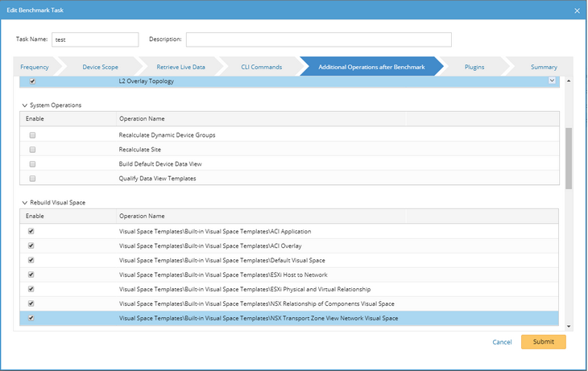
Task: Open the Plugins tab
Action: (x=474, y=67)
